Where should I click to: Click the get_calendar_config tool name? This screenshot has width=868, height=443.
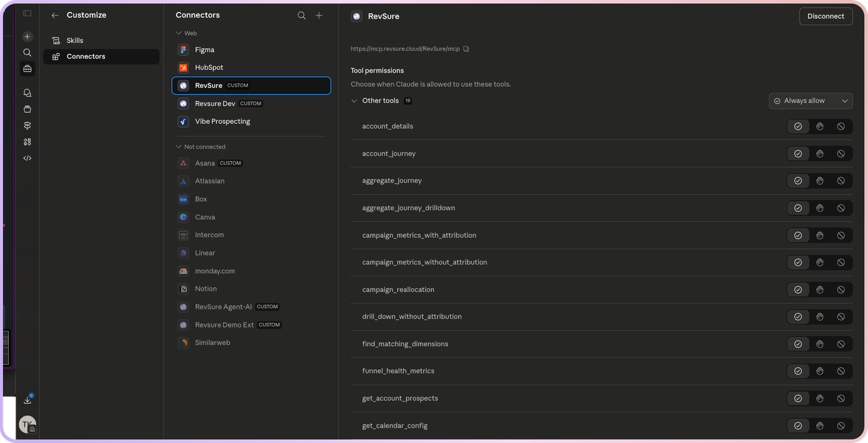click(x=395, y=426)
